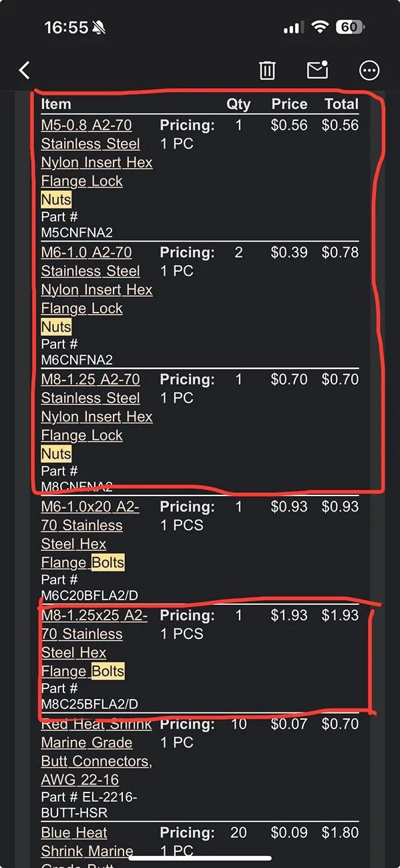Delete email with trash icon
Image resolution: width=400 pixels, height=868 pixels.
click(267, 70)
